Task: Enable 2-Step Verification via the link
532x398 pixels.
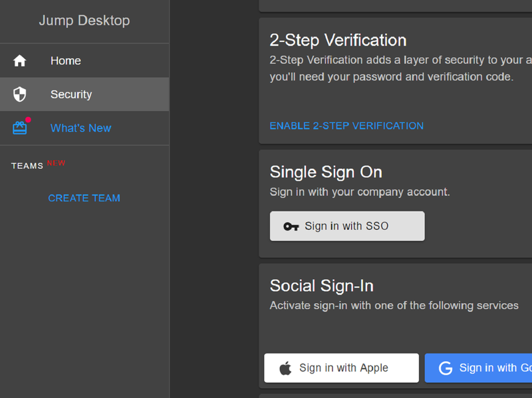Action: pos(346,126)
